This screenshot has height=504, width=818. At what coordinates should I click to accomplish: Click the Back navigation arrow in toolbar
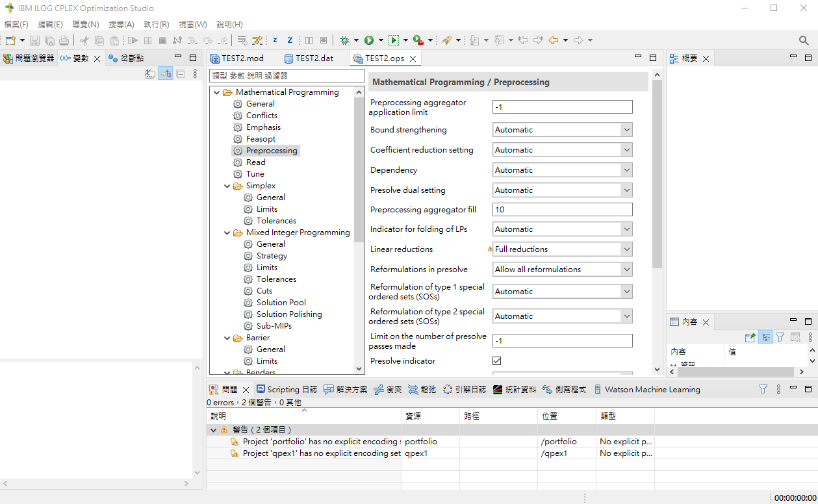[x=554, y=40]
